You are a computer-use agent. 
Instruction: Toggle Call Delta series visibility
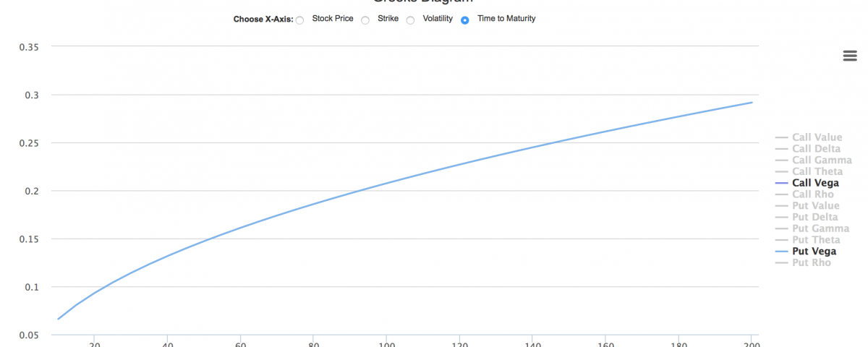[816, 149]
